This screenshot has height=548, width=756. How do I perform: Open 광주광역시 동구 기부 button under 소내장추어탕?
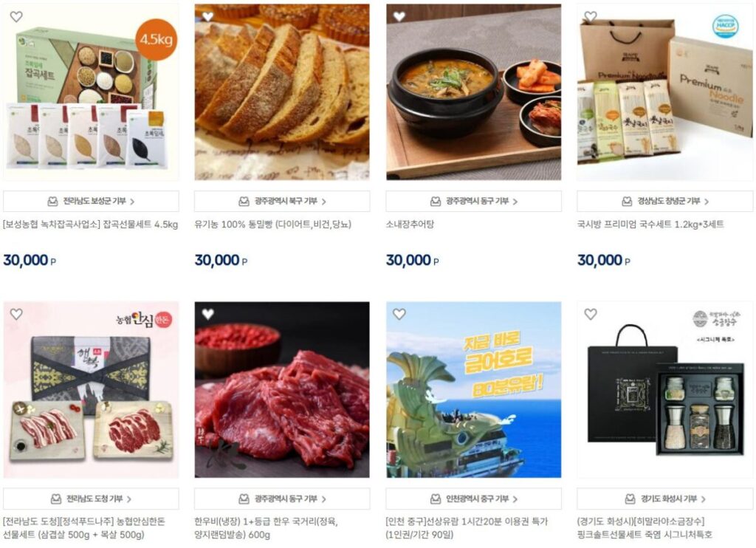point(473,201)
